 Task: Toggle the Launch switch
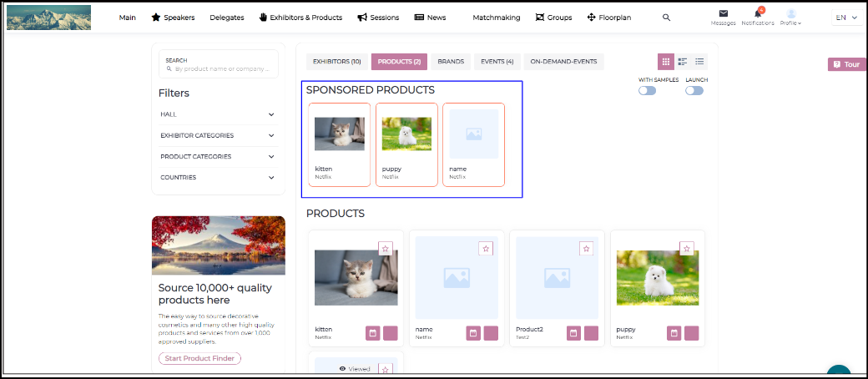point(694,90)
